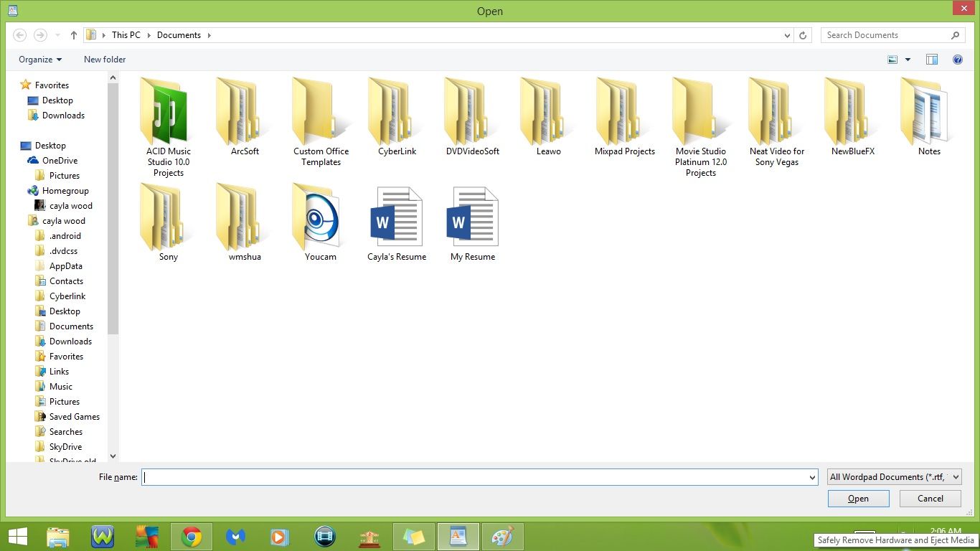This screenshot has height=551, width=980.
Task: Open the Homegroup item in the sidebar
Action: (66, 190)
